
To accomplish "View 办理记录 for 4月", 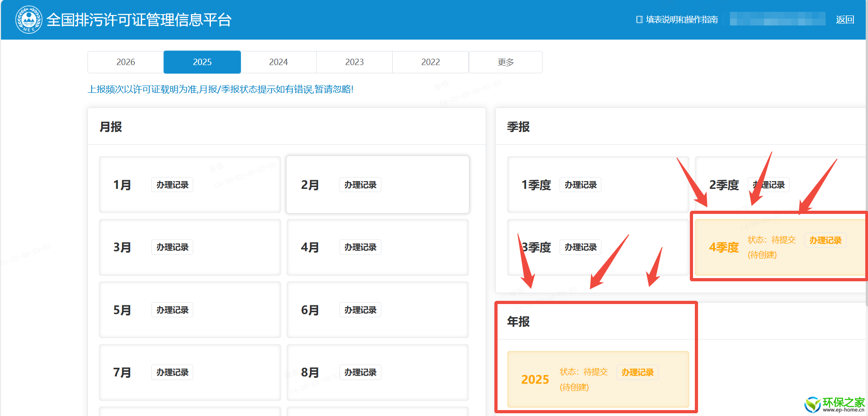I will 360,247.
